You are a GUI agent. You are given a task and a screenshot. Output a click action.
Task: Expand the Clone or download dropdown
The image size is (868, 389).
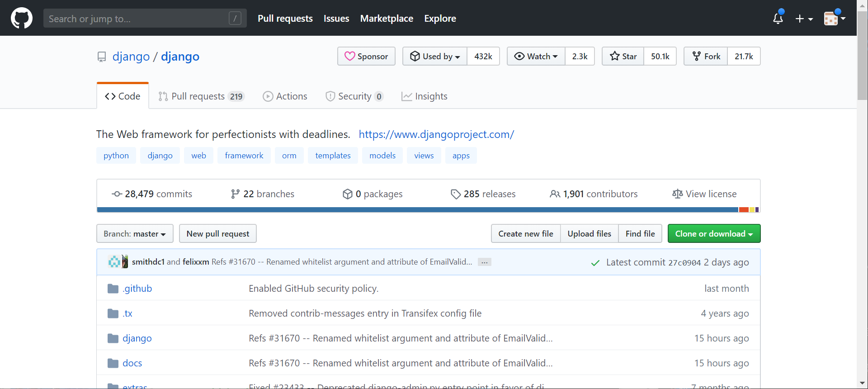click(714, 234)
